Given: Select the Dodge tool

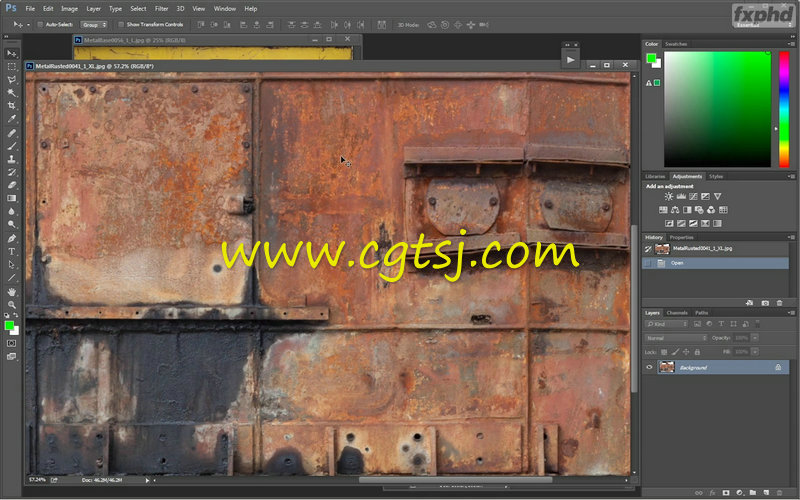Looking at the screenshot, I should (11, 224).
